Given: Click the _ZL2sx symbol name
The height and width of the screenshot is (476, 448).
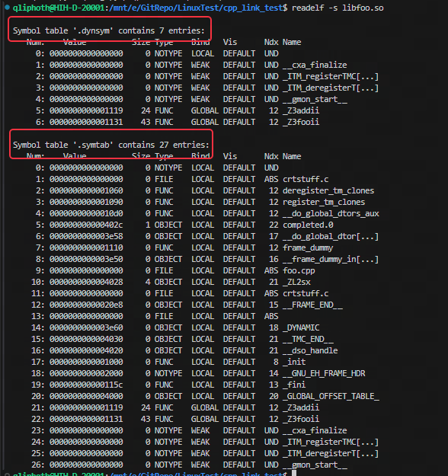Looking at the screenshot, I should [296, 283].
